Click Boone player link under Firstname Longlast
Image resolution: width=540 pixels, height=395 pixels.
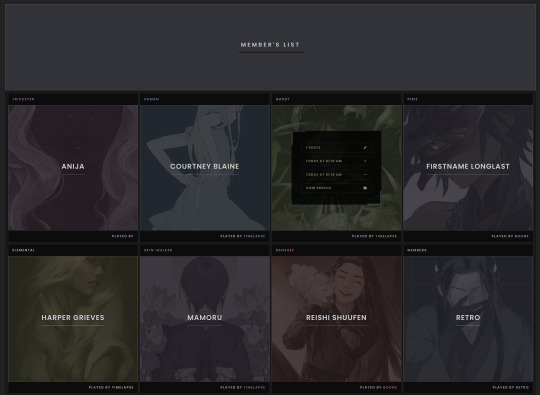click(x=521, y=236)
